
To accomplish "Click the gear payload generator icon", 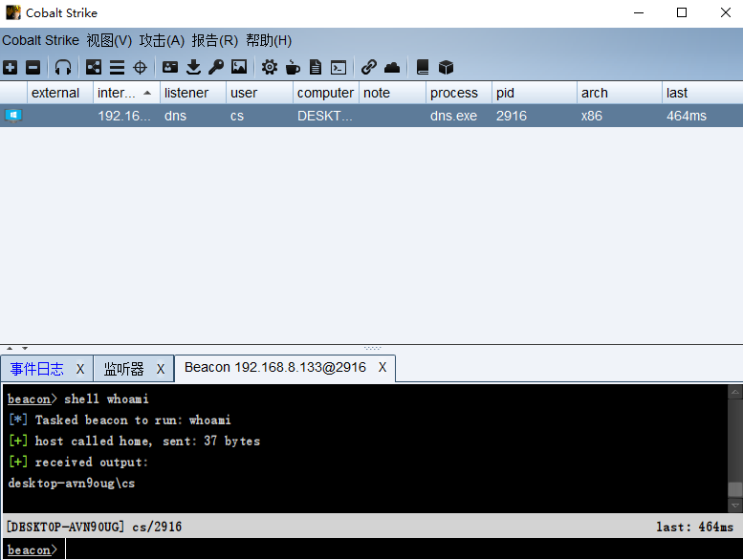I will click(x=270, y=67).
